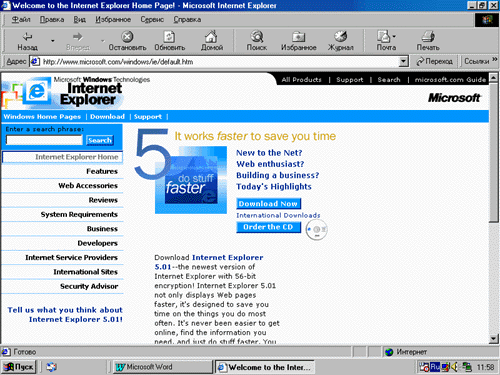Open the International Downloads link
This screenshot has height=375, width=500.
[278, 215]
